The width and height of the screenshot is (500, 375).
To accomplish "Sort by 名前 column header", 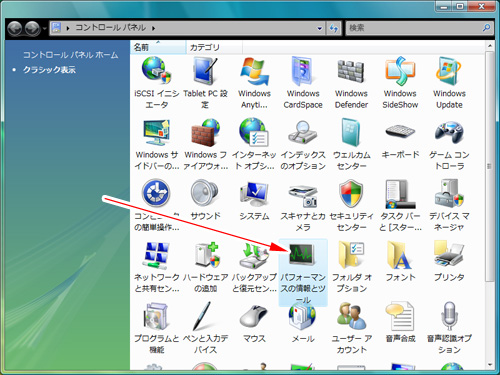I will point(158,47).
